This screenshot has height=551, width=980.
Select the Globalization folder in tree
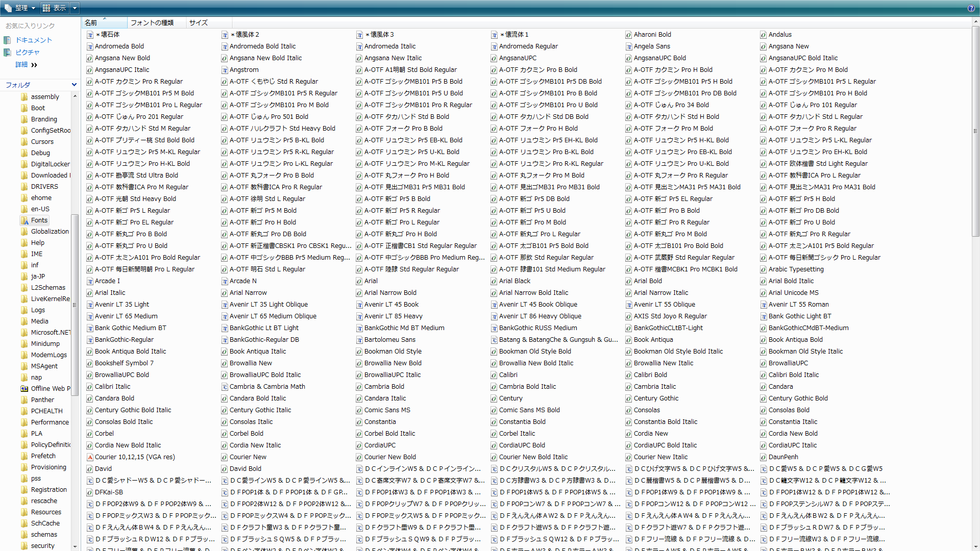point(50,232)
